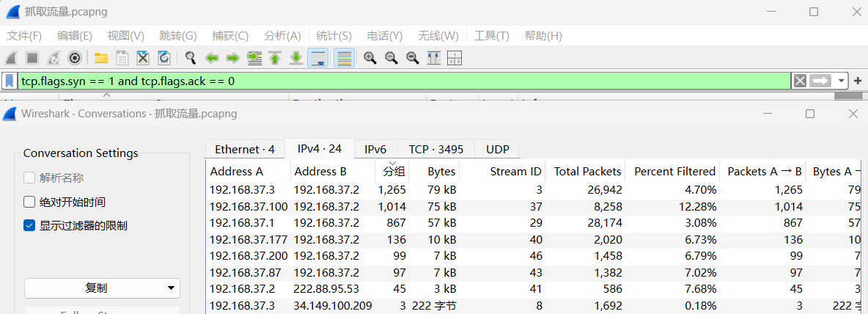
Task: Sort by Total Packets column header
Action: click(586, 172)
